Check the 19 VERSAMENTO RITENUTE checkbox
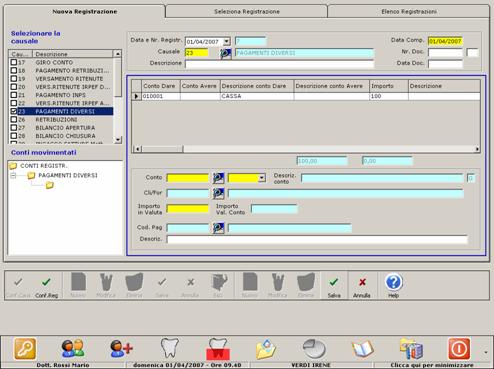The width and height of the screenshot is (494, 369). [x=14, y=79]
